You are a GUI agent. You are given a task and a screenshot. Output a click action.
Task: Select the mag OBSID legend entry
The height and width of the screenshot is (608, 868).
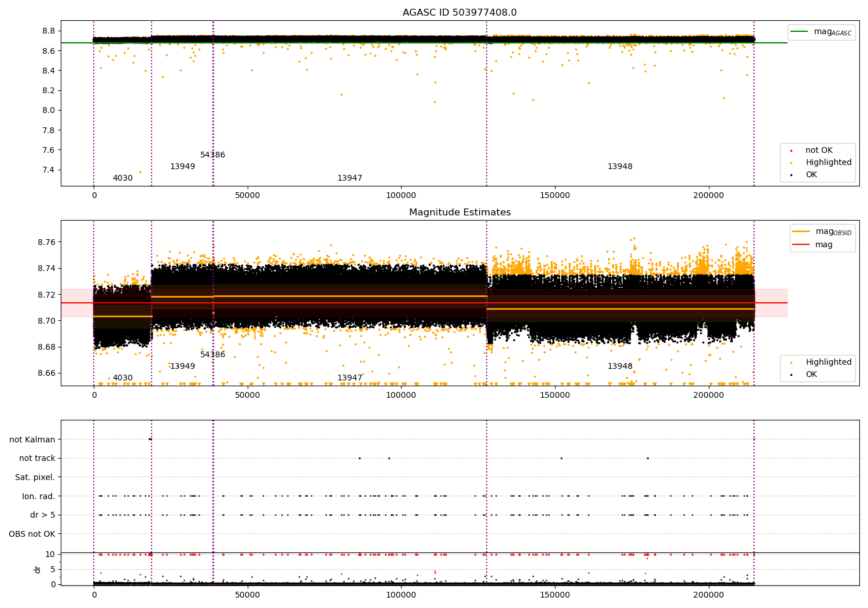[x=822, y=232]
